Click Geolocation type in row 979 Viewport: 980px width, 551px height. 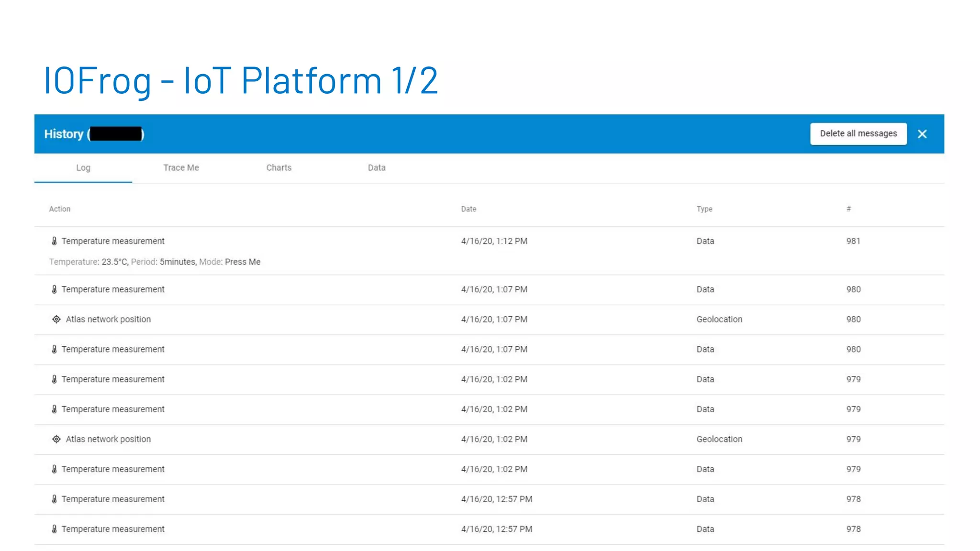click(x=719, y=439)
